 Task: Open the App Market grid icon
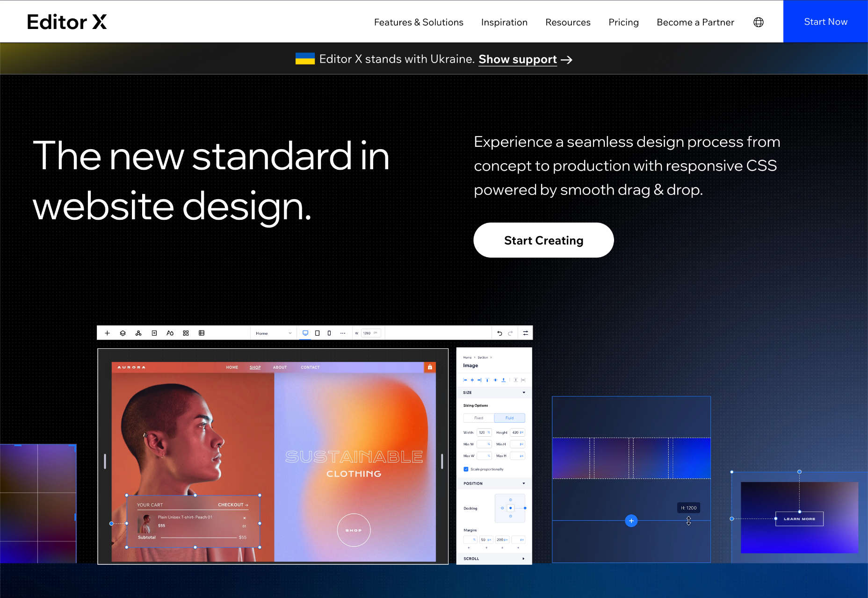[186, 333]
